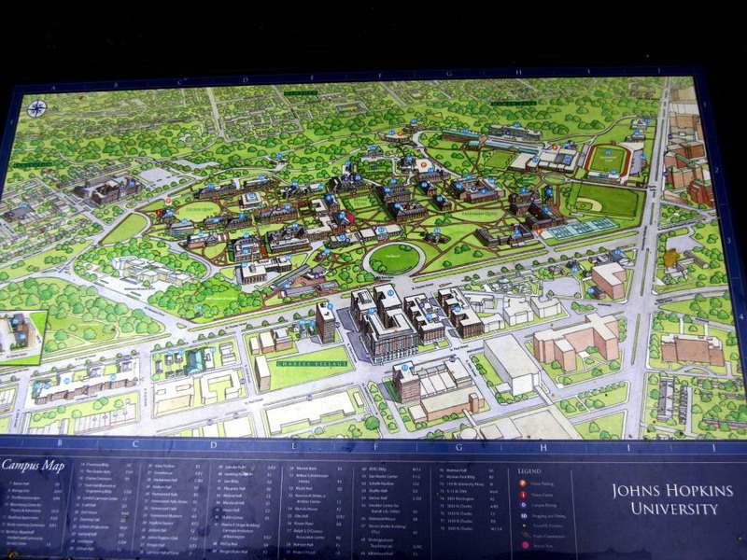Click the compass rose icon
This screenshot has height=560, width=747.
tap(36, 108)
